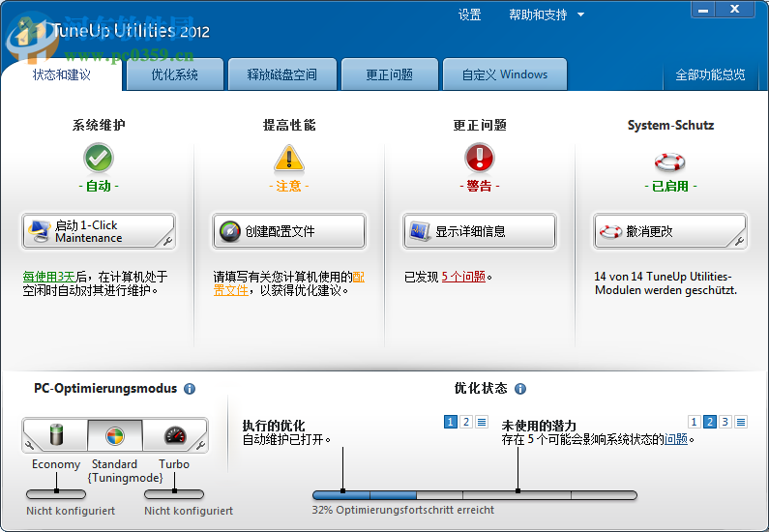Image resolution: width=769 pixels, height=532 pixels.
Task: Switch to the 自定义 Windows tab
Action: (505, 74)
